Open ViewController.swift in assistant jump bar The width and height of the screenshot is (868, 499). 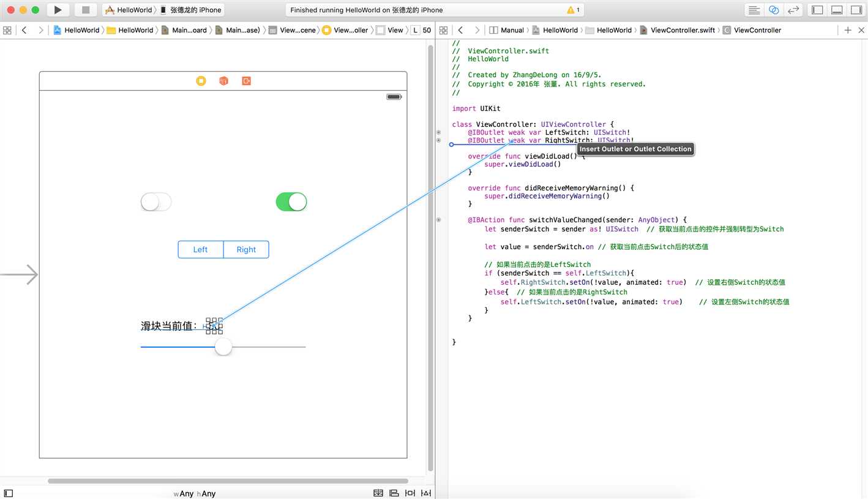(678, 30)
